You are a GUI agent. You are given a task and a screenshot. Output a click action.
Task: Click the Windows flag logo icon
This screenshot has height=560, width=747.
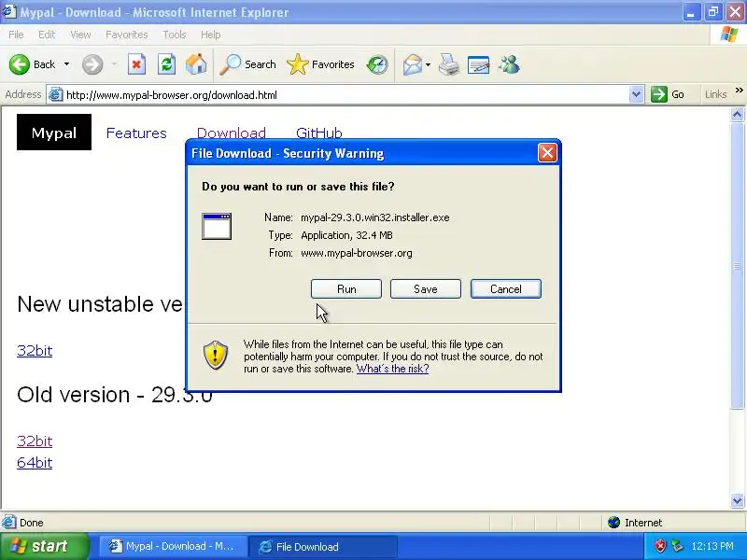[729, 35]
